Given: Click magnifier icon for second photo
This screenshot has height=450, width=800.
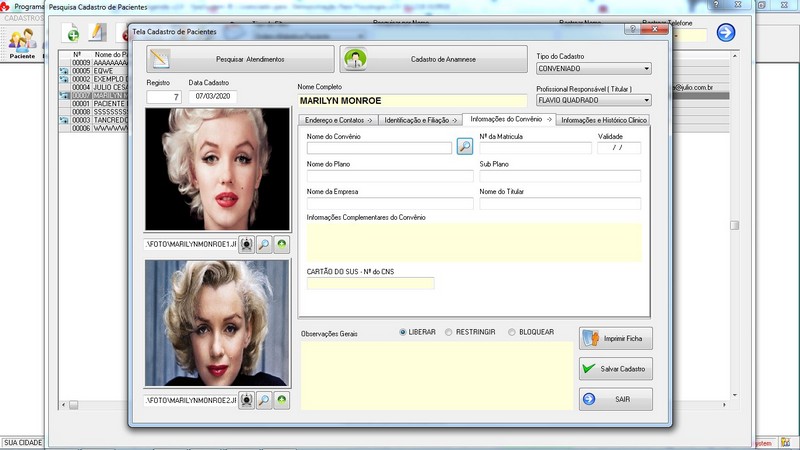Looking at the screenshot, I should click(264, 401).
